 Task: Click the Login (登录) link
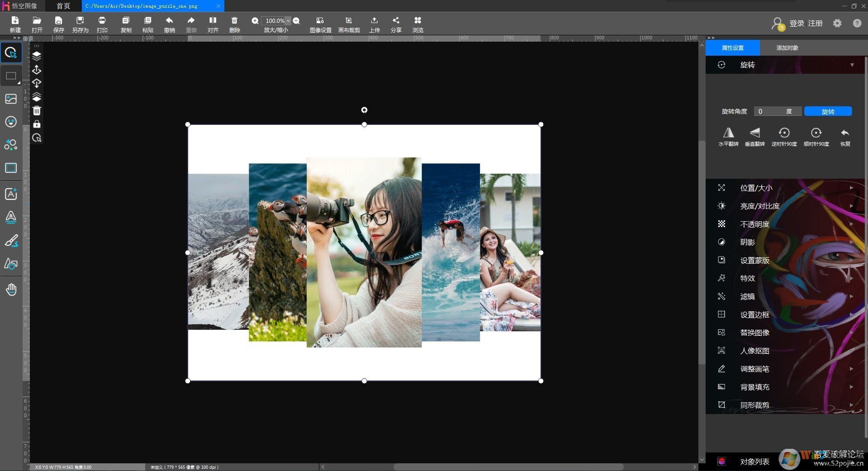[797, 24]
